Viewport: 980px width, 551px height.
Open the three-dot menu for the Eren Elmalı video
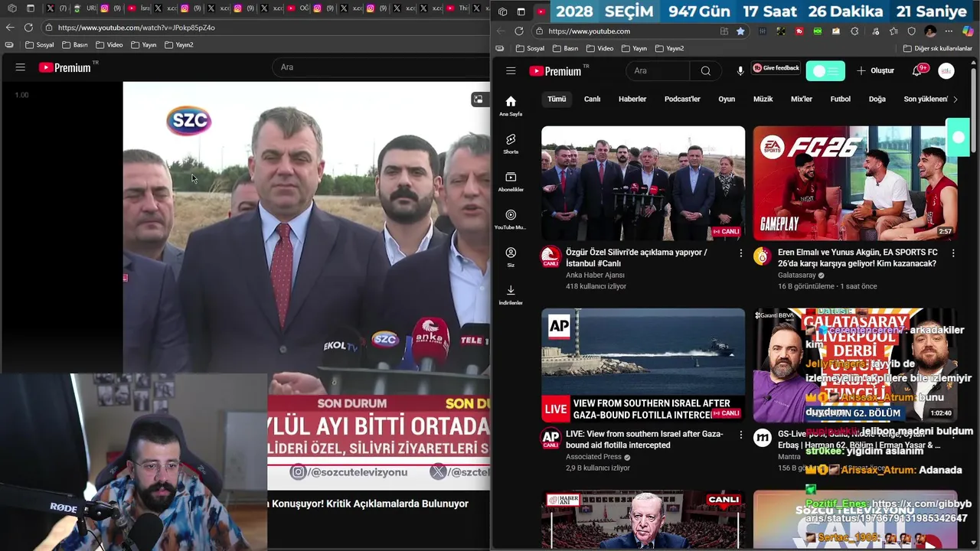coord(953,253)
